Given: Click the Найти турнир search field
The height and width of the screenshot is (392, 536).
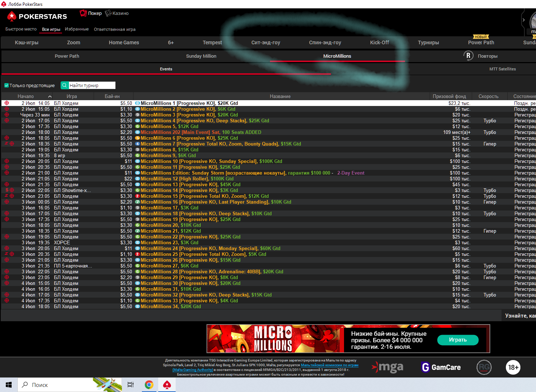Looking at the screenshot, I should 92,85.
